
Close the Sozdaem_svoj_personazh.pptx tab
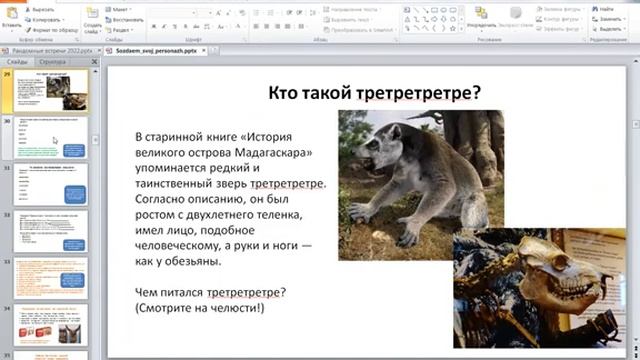204,51
